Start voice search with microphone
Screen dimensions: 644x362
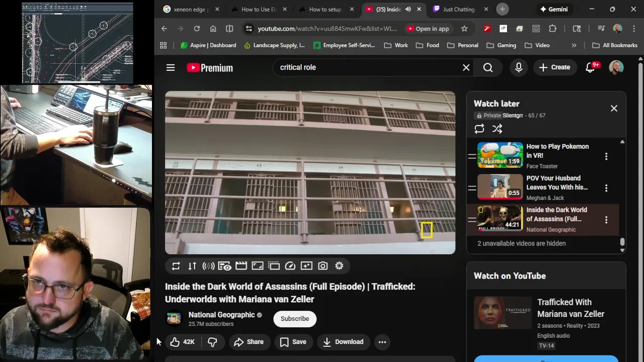coord(519,67)
